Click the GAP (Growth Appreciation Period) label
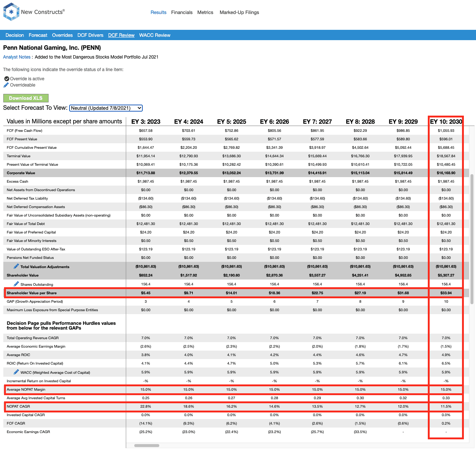Screen dimensions: 476x450 (35, 302)
